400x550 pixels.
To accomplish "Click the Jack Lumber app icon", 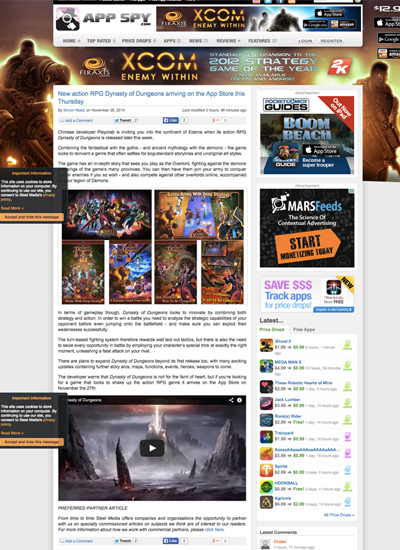I will 266,403.
